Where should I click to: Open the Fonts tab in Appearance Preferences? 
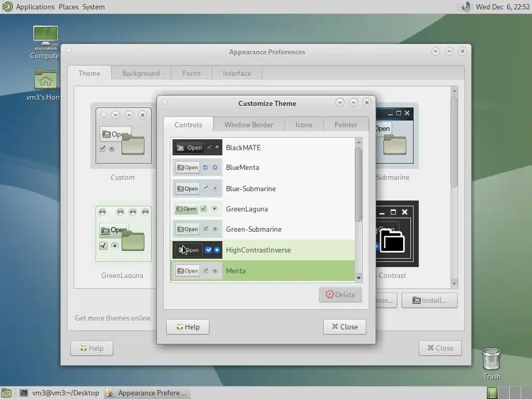point(191,73)
